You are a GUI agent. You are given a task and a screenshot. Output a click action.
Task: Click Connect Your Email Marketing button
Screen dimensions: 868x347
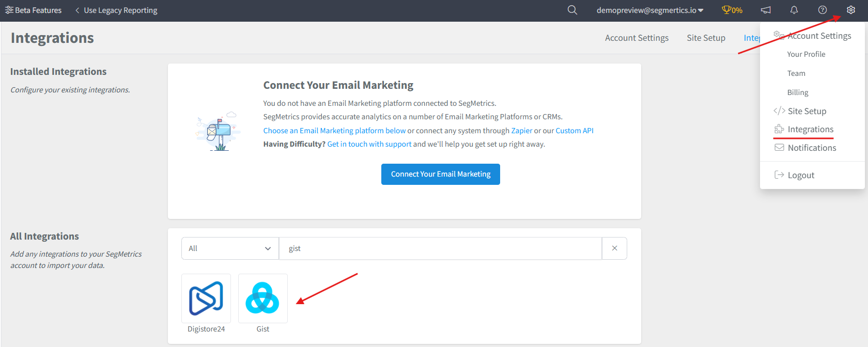click(441, 174)
